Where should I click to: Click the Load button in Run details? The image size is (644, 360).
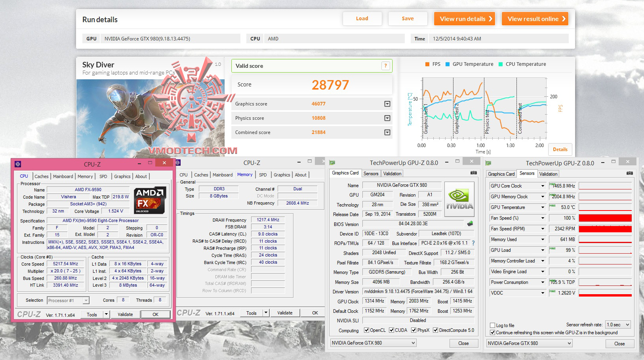coord(362,19)
